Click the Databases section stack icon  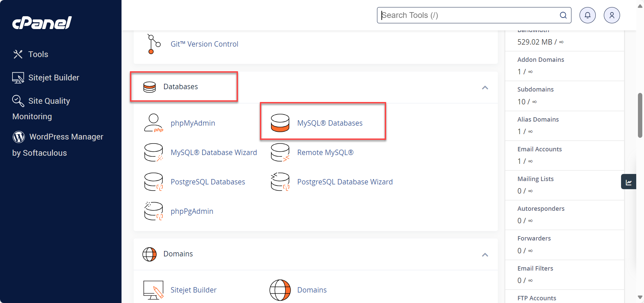(x=150, y=87)
